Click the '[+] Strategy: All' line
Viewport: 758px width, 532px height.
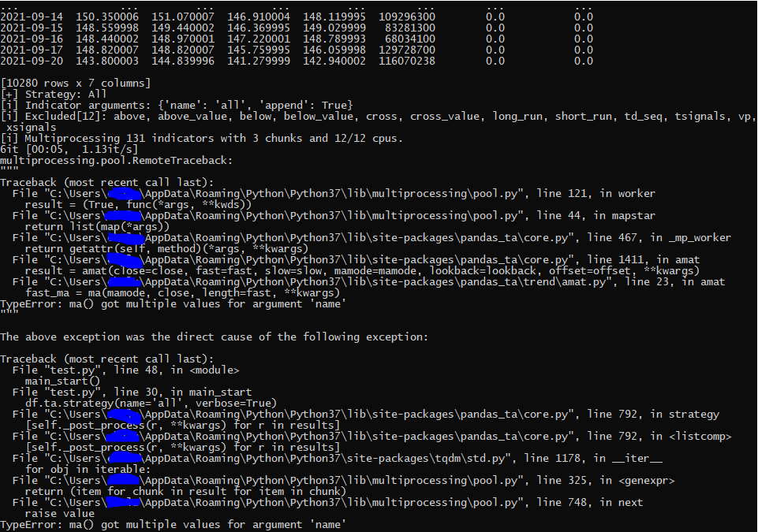tap(54, 95)
